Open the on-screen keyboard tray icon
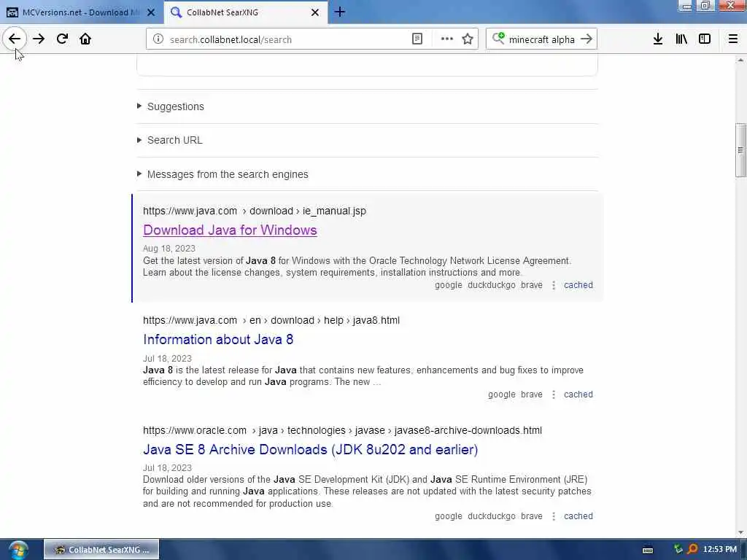 pyautogui.click(x=648, y=550)
